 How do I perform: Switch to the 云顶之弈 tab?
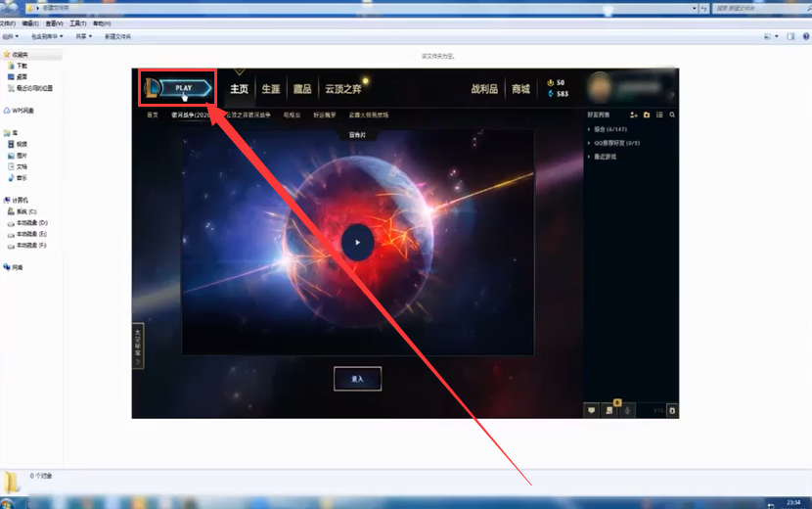coord(343,89)
